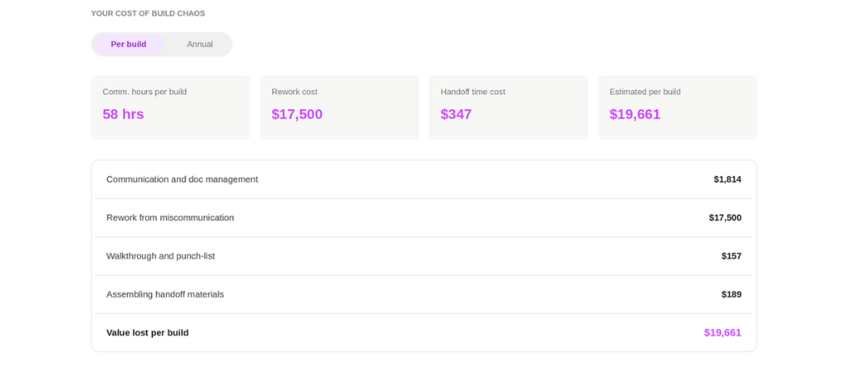Viewport: 868px width, 367px height.
Task: Click the 'Value lost per build' label
Action: click(147, 333)
